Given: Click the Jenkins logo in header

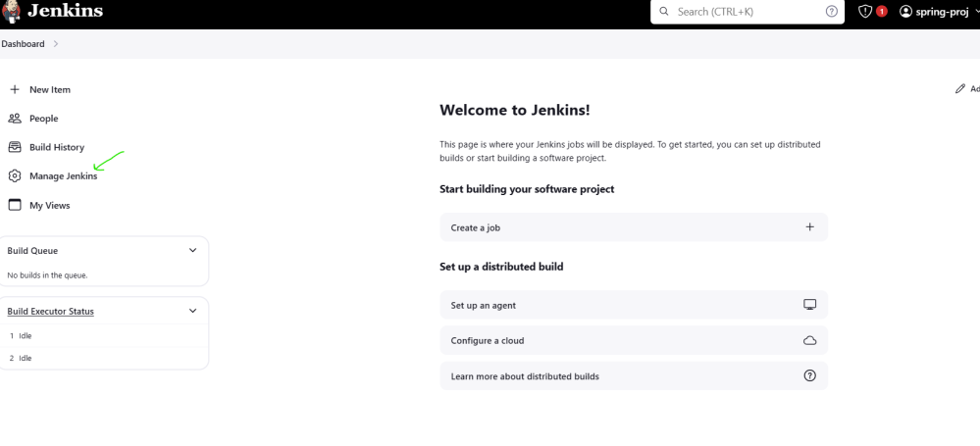Looking at the screenshot, I should point(12,11).
